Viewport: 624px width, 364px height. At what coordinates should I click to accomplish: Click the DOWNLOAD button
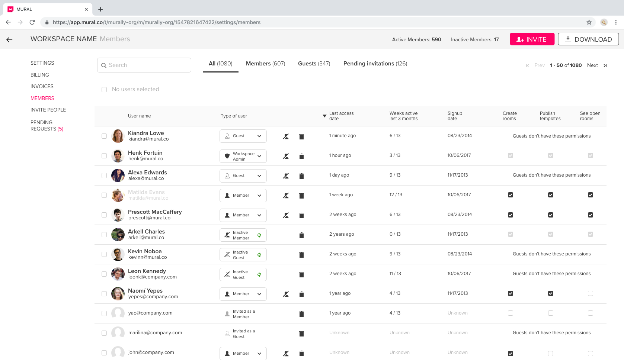pos(588,39)
